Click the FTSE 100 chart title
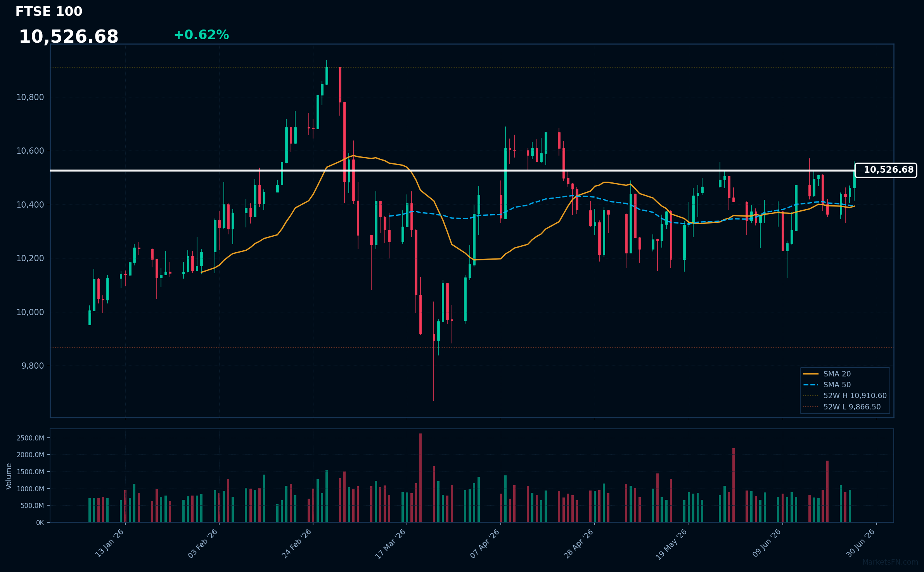924x572 pixels. [x=49, y=12]
